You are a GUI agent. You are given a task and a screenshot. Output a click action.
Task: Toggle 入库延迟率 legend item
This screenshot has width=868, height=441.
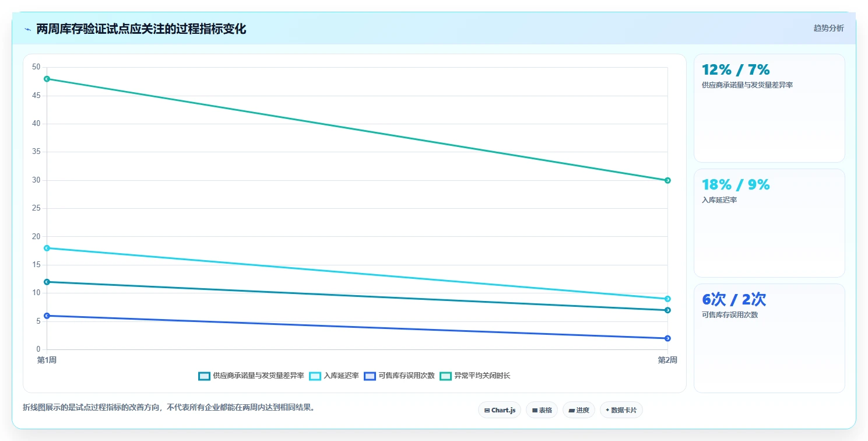[334, 376]
